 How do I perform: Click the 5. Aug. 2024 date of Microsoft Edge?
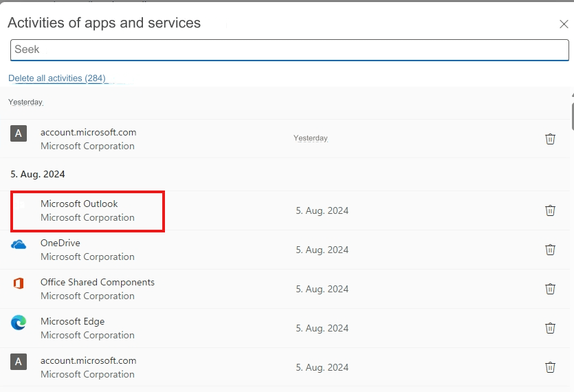pyautogui.click(x=322, y=328)
